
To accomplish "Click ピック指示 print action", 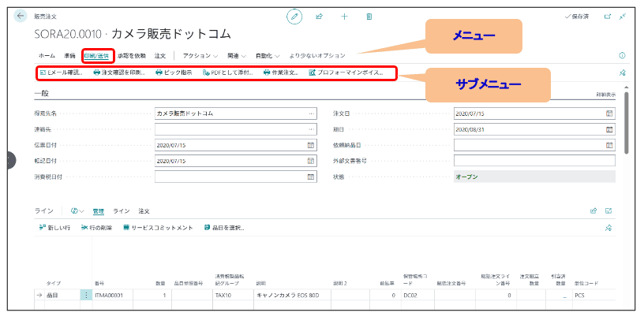I will (174, 73).
